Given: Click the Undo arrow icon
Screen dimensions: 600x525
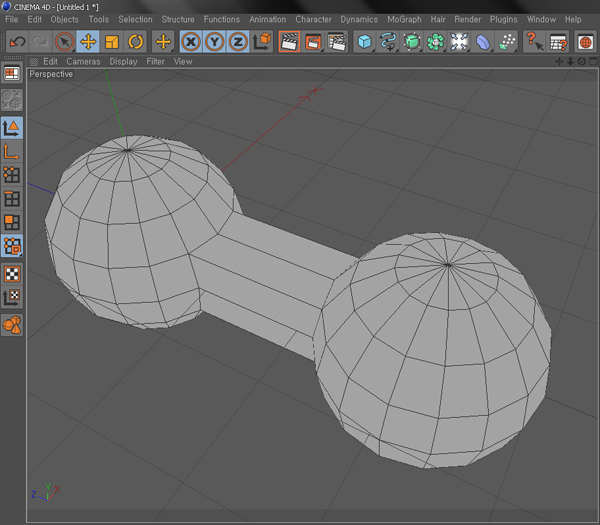Looking at the screenshot, I should click(x=17, y=41).
